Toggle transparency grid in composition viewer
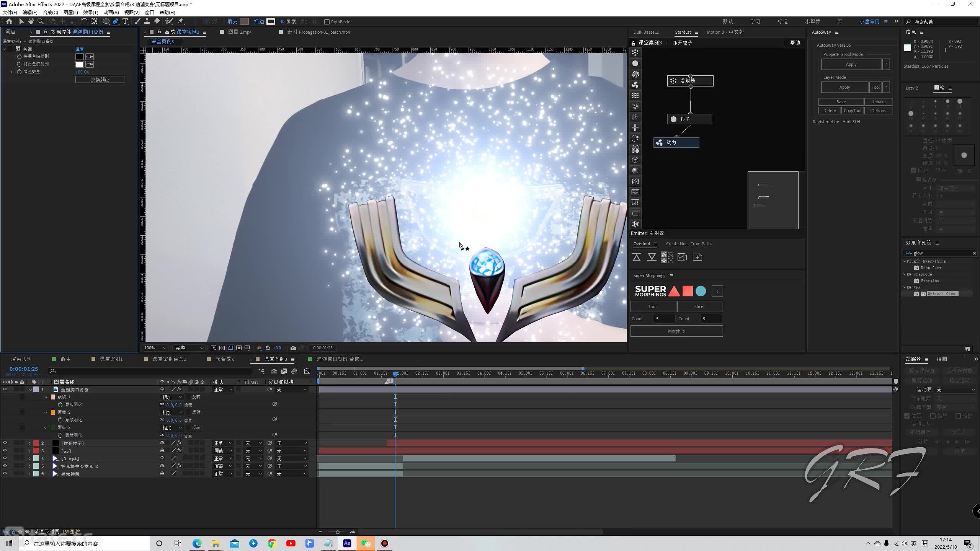Viewport: 980px width, 551px height. click(x=222, y=348)
